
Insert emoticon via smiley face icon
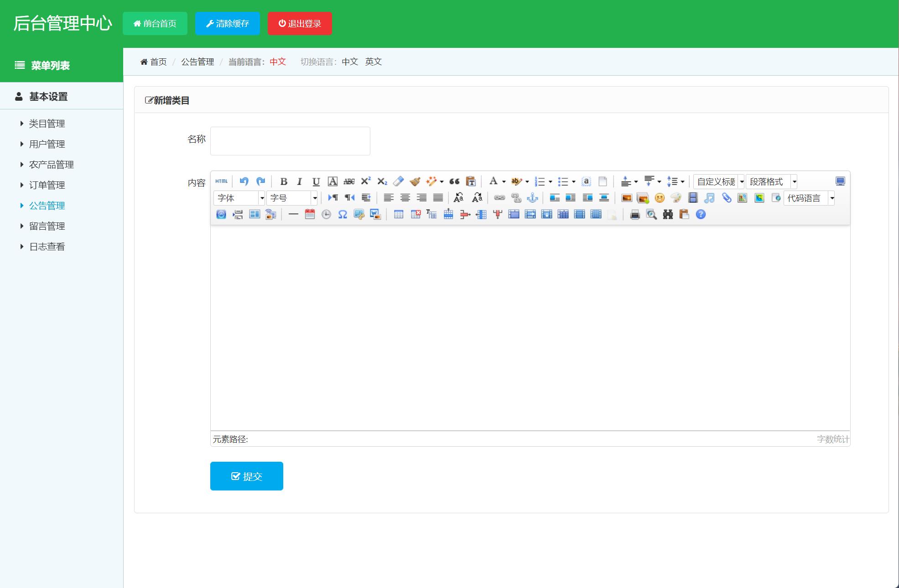[659, 198]
